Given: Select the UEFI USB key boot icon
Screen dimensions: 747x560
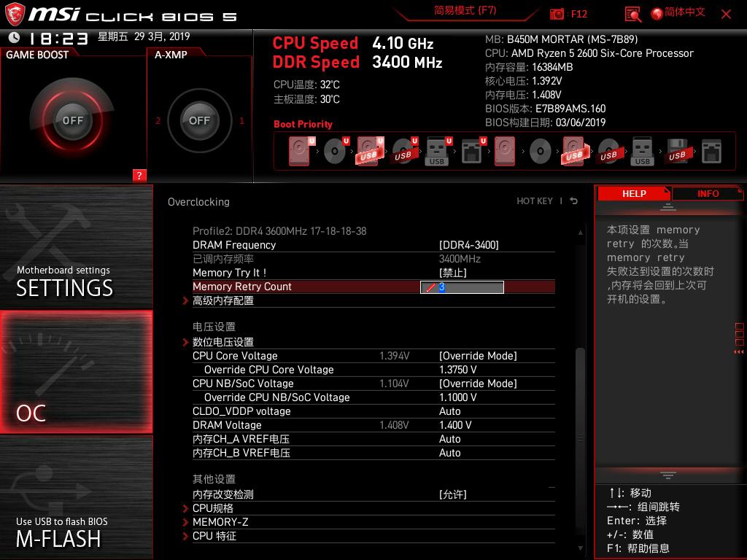Looking at the screenshot, I should [x=438, y=151].
